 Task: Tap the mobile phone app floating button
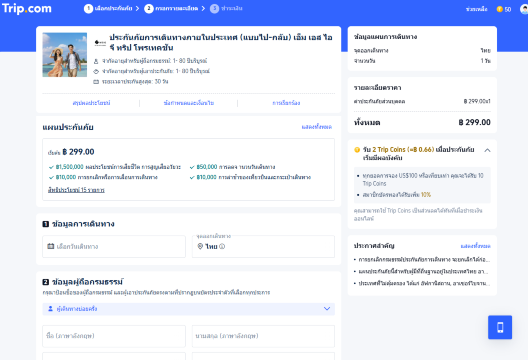tap(500, 327)
